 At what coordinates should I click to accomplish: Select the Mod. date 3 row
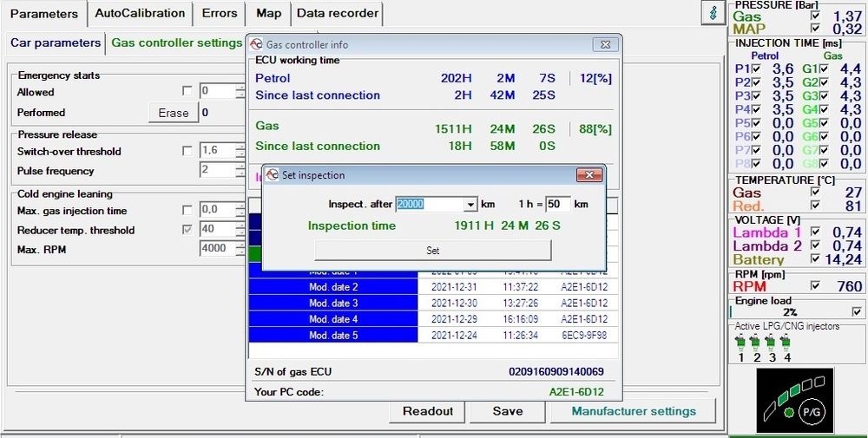(433, 303)
